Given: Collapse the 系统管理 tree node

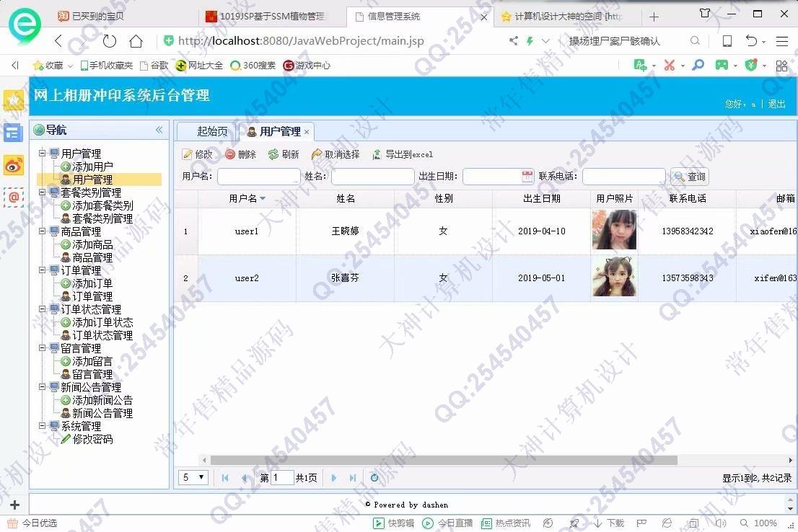Looking at the screenshot, I should (43, 426).
